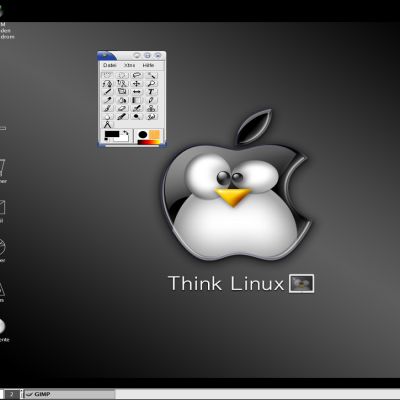The height and width of the screenshot is (400, 400).
Task: Select the Dodge and Burn tool
Action: pos(136,117)
